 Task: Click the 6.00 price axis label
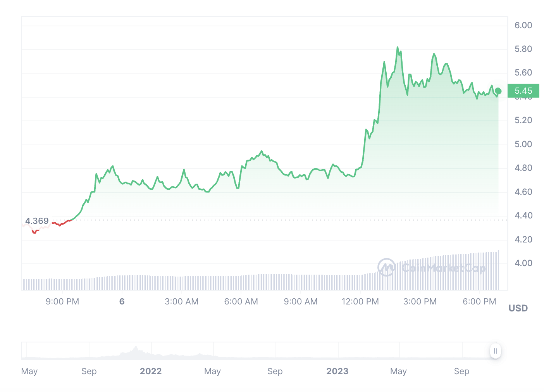pyautogui.click(x=523, y=26)
